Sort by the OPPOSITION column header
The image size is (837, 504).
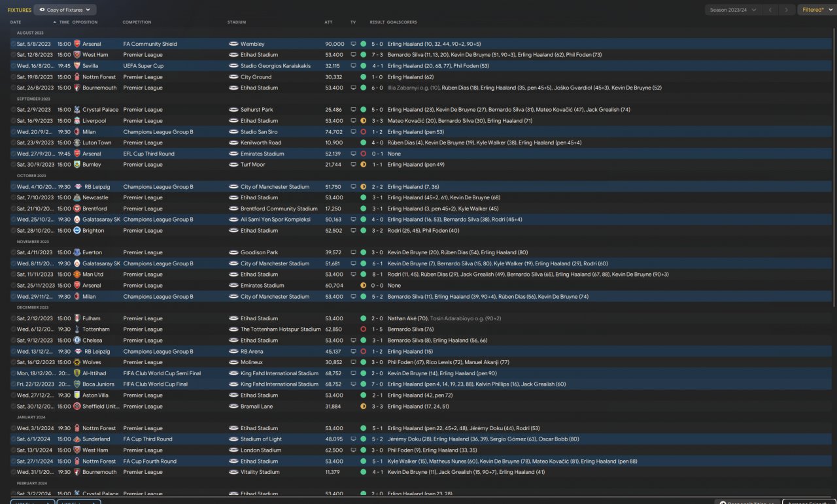coord(85,22)
